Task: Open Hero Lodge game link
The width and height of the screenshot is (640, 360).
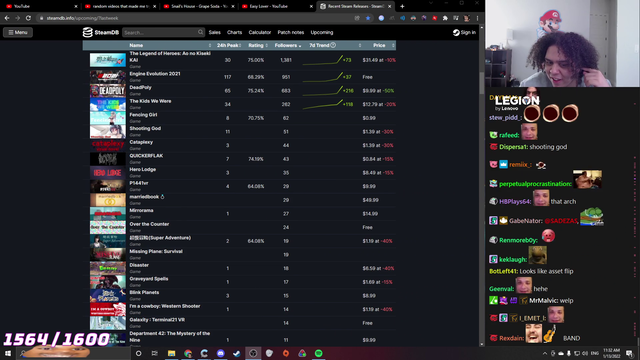Action: 142,169
